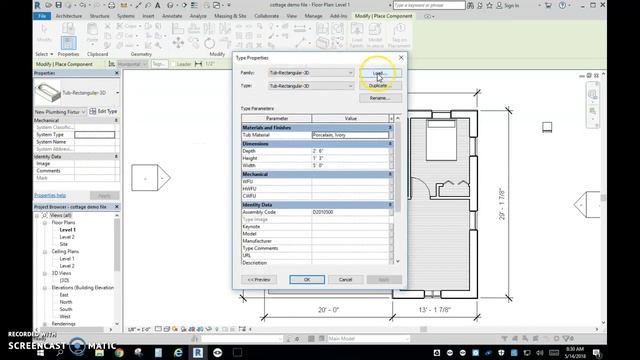
Task: Open the File menu tab
Action: 42,16
